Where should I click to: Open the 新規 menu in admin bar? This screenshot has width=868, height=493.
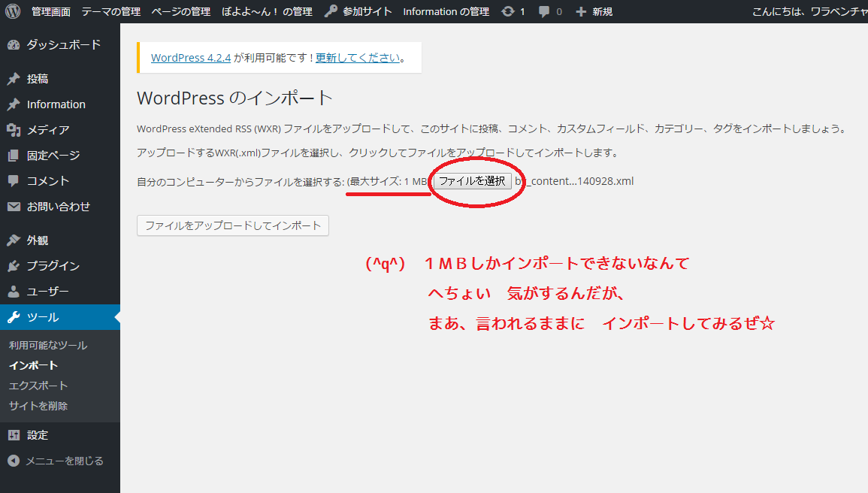pyautogui.click(x=602, y=11)
